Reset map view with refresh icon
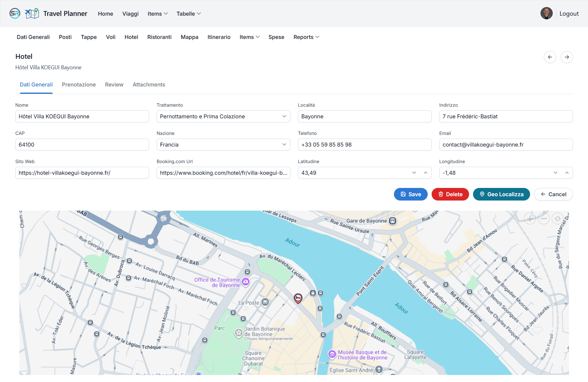Image resolution: width=588 pixels, height=382 pixels. [x=557, y=219]
